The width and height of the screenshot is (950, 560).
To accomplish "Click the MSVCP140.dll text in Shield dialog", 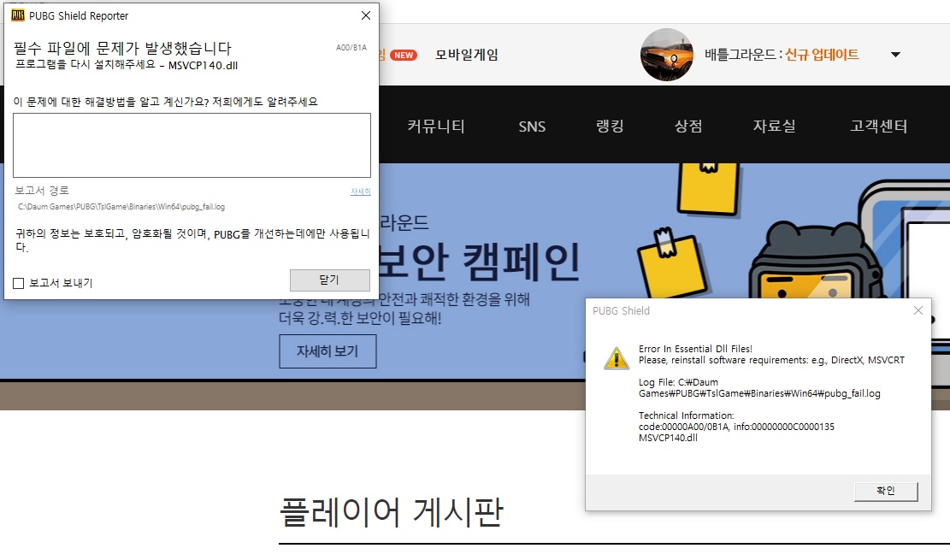I will coord(668,438).
